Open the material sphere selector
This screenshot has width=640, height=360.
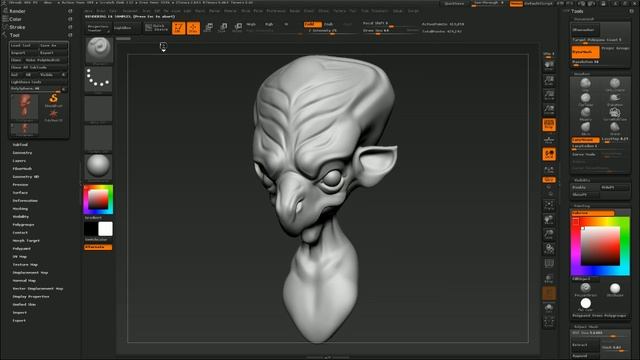98,167
